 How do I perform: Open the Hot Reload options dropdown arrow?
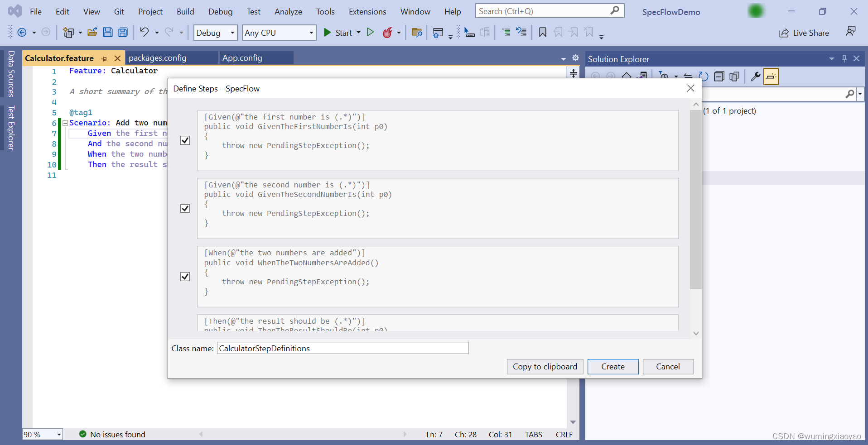(x=399, y=33)
